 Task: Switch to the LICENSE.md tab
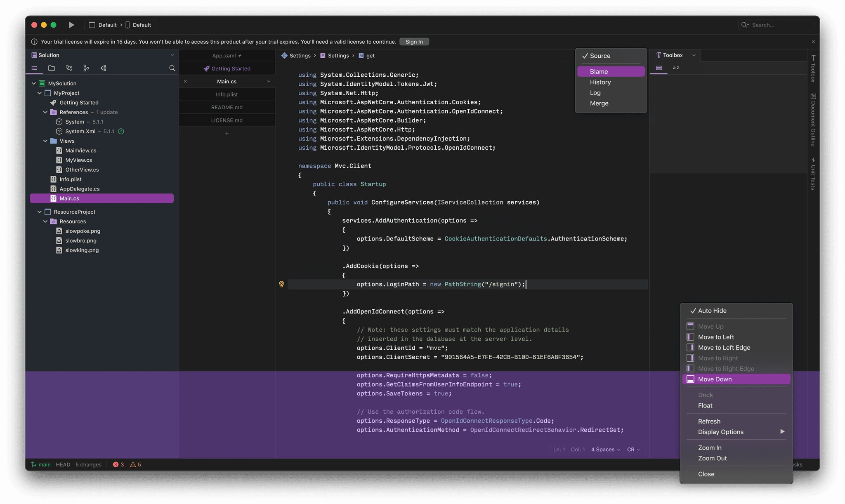point(227,120)
